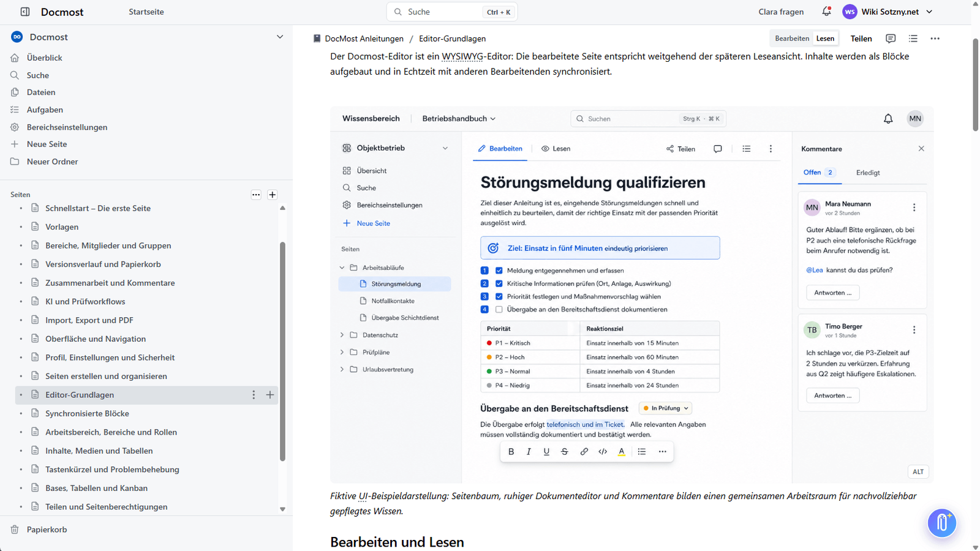Open the notifications bell in the top bar
Image resolution: width=980 pixels, height=551 pixels.
pyautogui.click(x=826, y=12)
